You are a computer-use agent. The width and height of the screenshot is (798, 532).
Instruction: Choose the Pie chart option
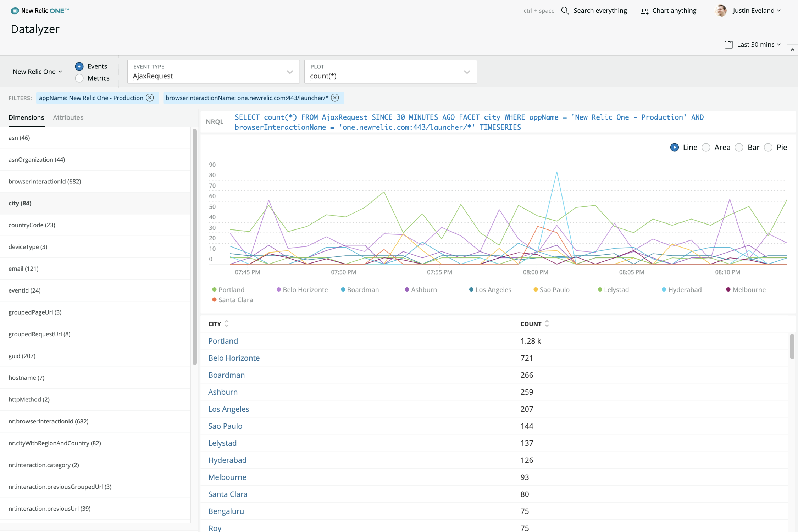[768, 148]
